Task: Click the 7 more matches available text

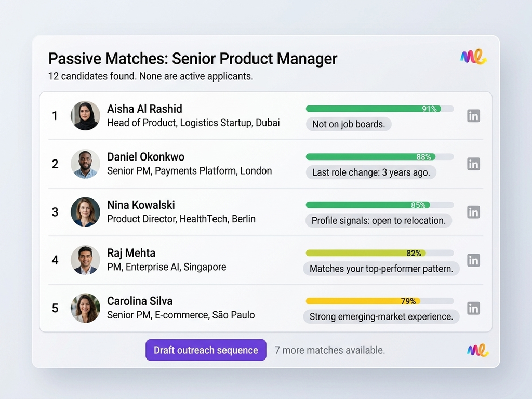Action: tap(330, 350)
